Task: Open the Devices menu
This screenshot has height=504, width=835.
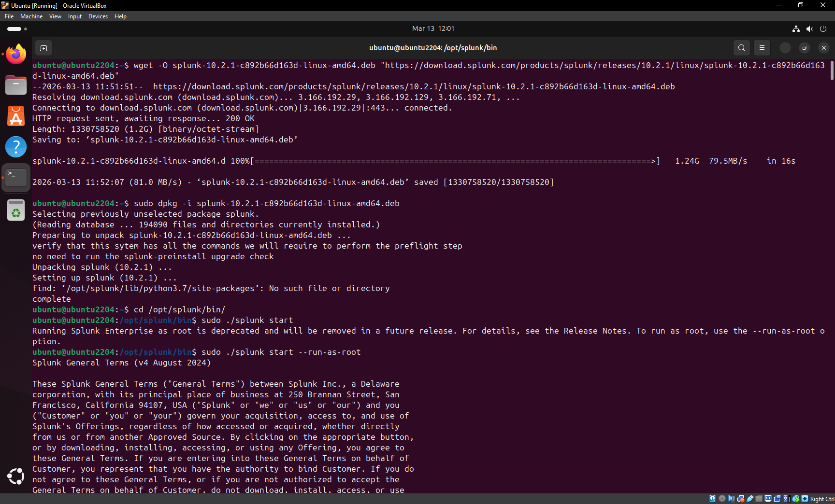Action: 98,16
